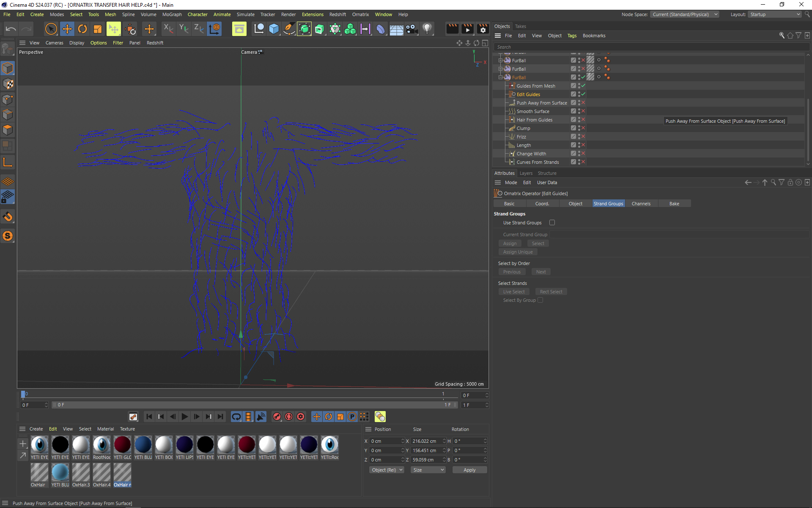Add a Cube primitive object
The height and width of the screenshot is (508, 812).
pyautogui.click(x=274, y=29)
